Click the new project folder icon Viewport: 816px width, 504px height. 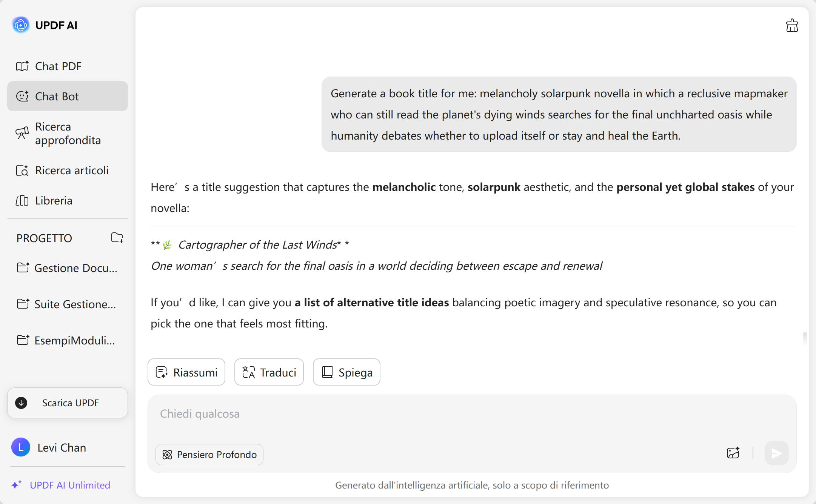point(117,238)
